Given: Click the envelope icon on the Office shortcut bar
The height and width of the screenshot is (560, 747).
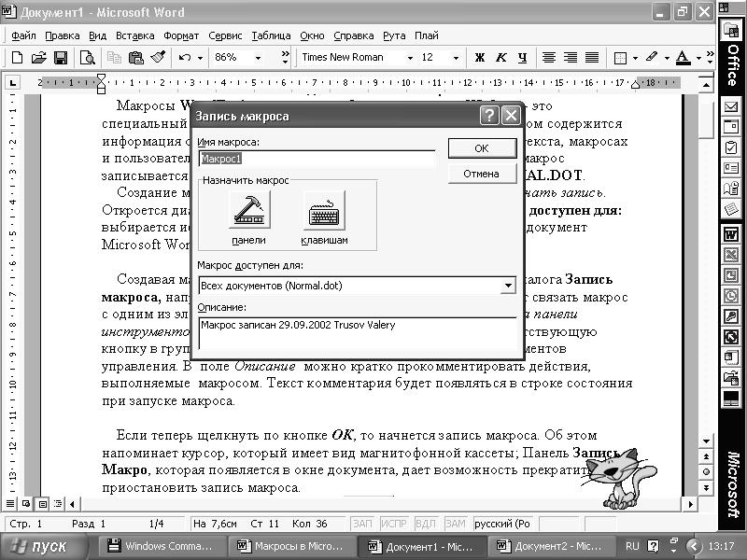Looking at the screenshot, I should coord(731,106).
